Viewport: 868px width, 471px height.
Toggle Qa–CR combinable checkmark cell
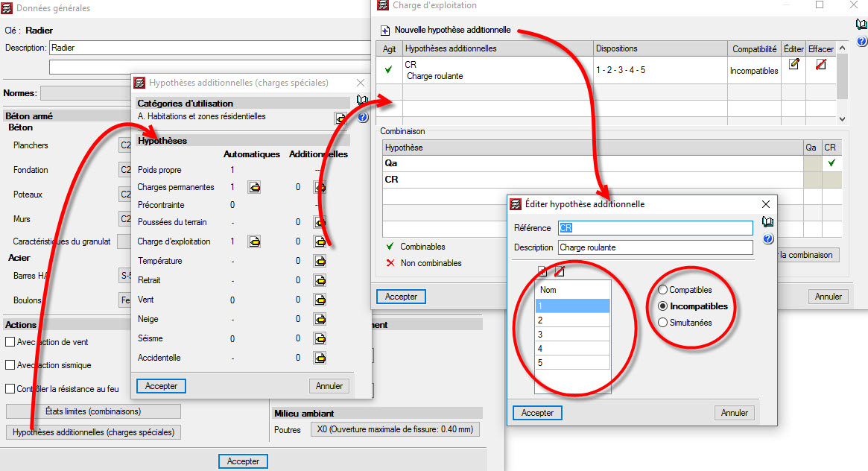(x=831, y=162)
